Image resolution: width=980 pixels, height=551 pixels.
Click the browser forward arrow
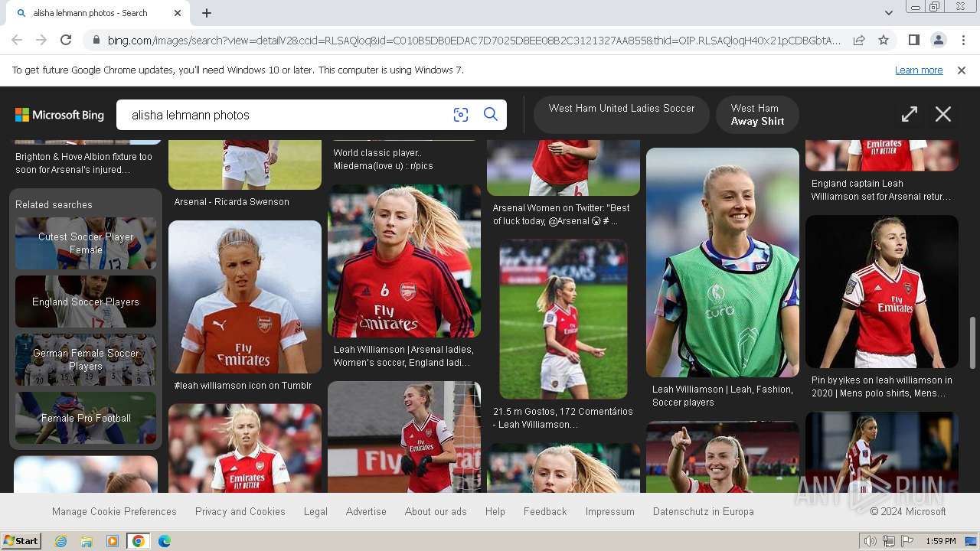[41, 40]
